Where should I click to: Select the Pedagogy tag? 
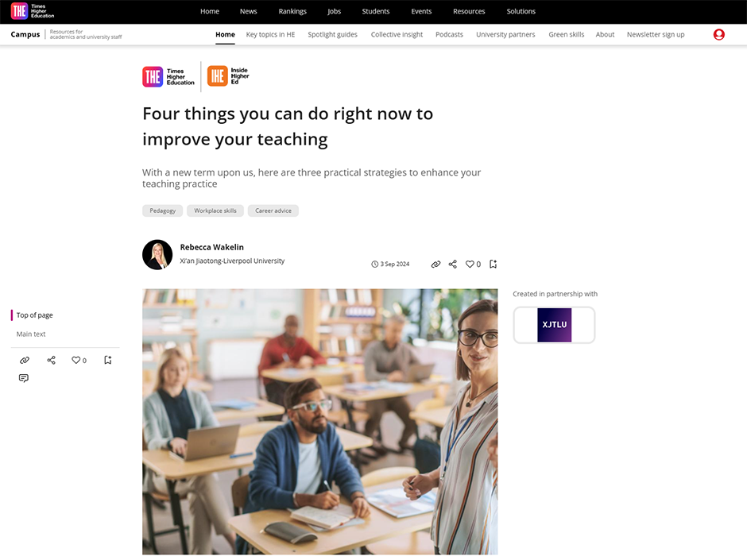click(162, 211)
